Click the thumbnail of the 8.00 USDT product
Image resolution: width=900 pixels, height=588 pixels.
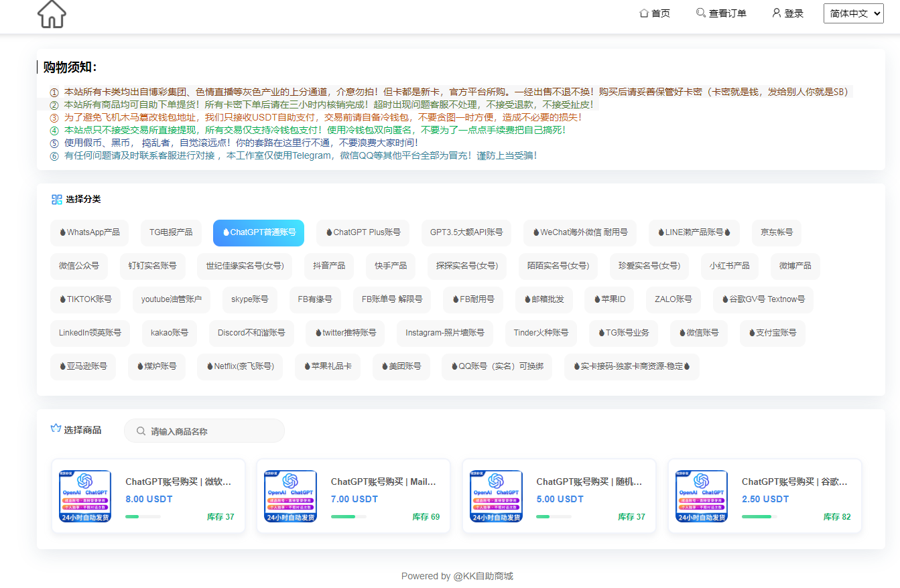85,496
